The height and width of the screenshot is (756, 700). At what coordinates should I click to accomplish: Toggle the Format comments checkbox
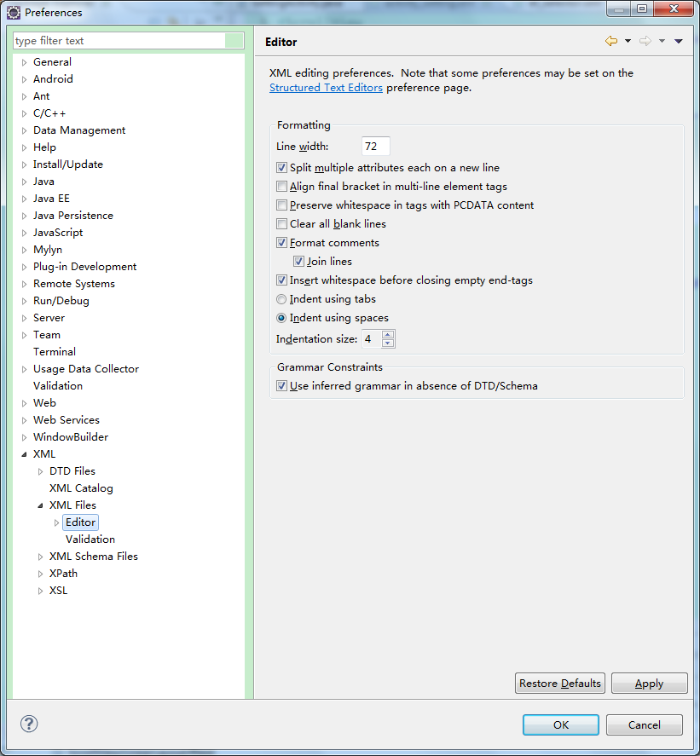(x=281, y=243)
